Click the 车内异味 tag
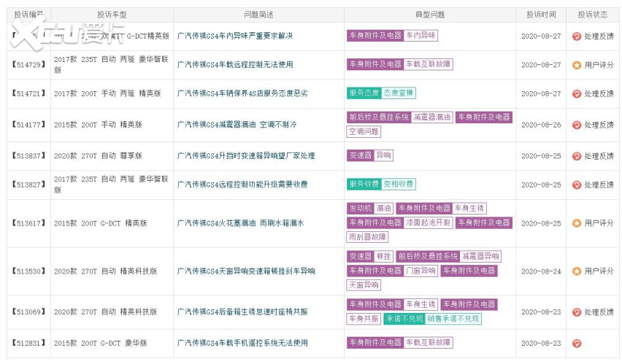 click(421, 35)
